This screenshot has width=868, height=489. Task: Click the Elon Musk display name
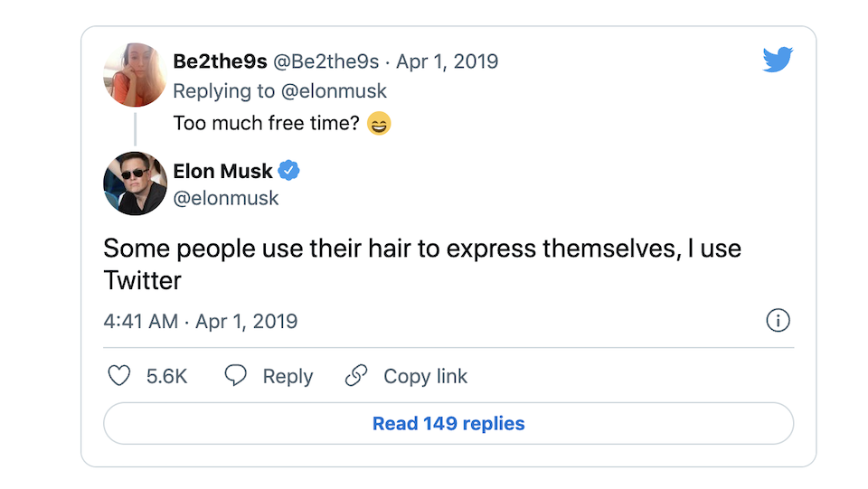tap(222, 171)
